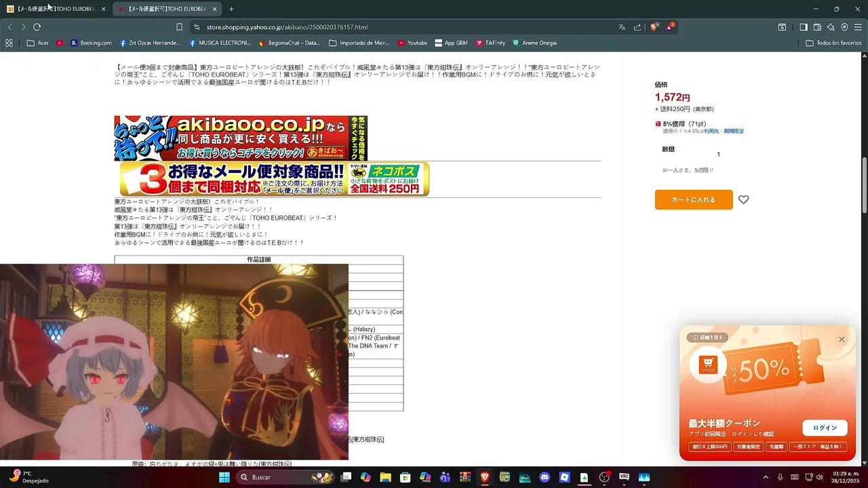
Task: Open the Brave Rewards triangle icon
Action: (670, 27)
